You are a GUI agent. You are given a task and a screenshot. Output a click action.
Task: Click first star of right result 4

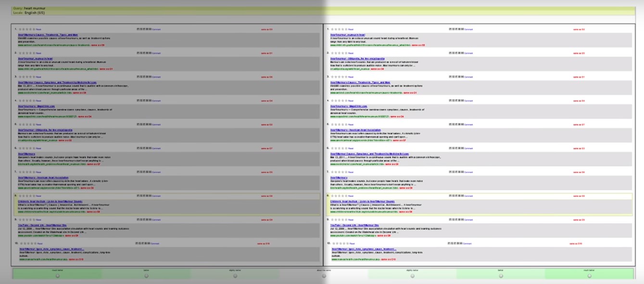pos(332,101)
